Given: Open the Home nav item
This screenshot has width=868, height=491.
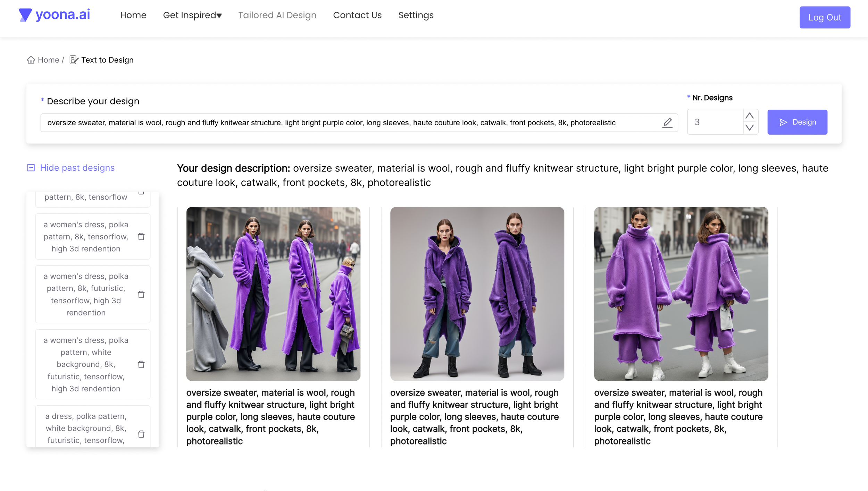Looking at the screenshot, I should coord(133,15).
